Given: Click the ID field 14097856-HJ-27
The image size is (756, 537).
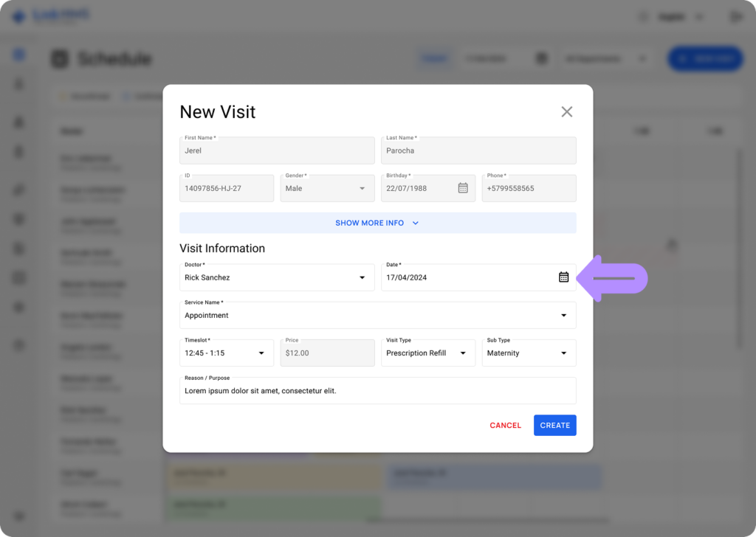Looking at the screenshot, I should tap(227, 188).
